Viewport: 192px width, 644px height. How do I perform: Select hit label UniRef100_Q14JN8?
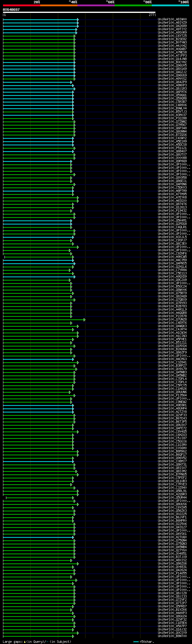(172, 59)
